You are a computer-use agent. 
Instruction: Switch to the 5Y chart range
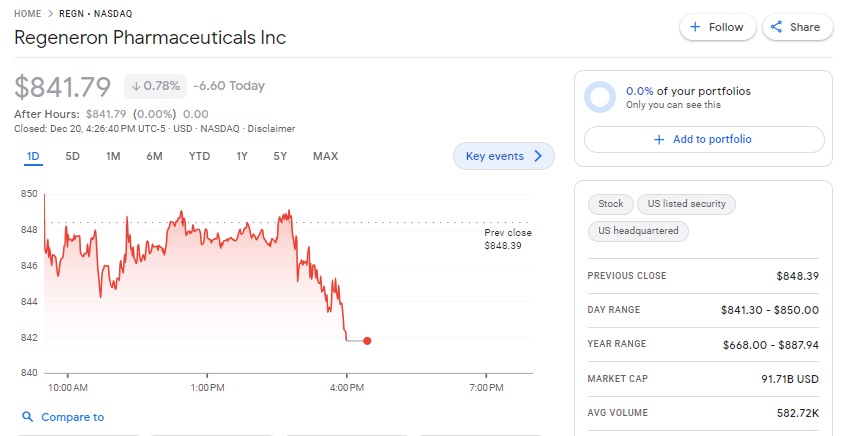coord(280,156)
